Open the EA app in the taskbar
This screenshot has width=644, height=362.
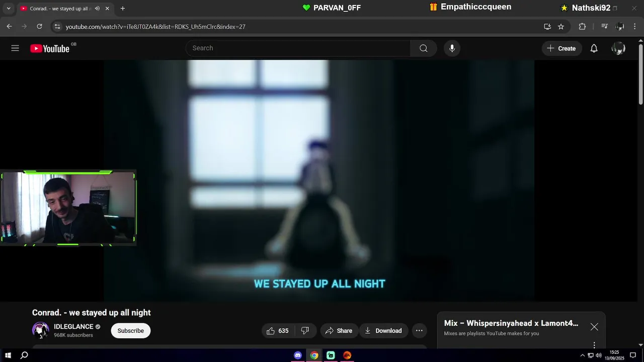[347, 355]
